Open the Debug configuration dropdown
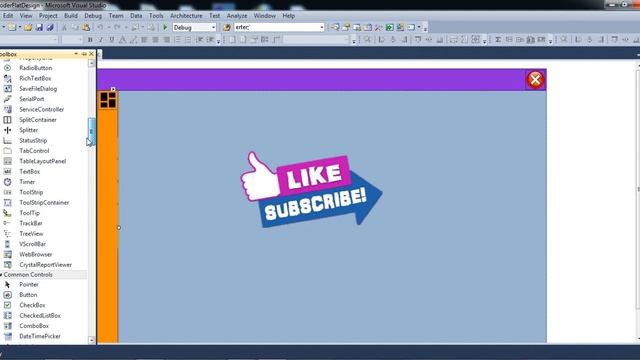 213,27
